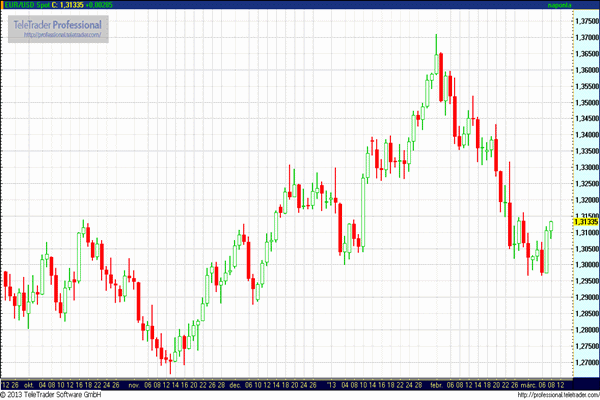
Task: Click the TeleTrader Professional logo watermark
Action: [x=58, y=23]
